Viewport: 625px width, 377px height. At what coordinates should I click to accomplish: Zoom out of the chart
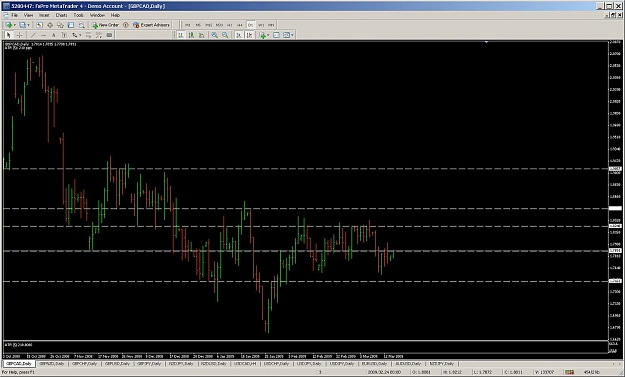coord(225,35)
